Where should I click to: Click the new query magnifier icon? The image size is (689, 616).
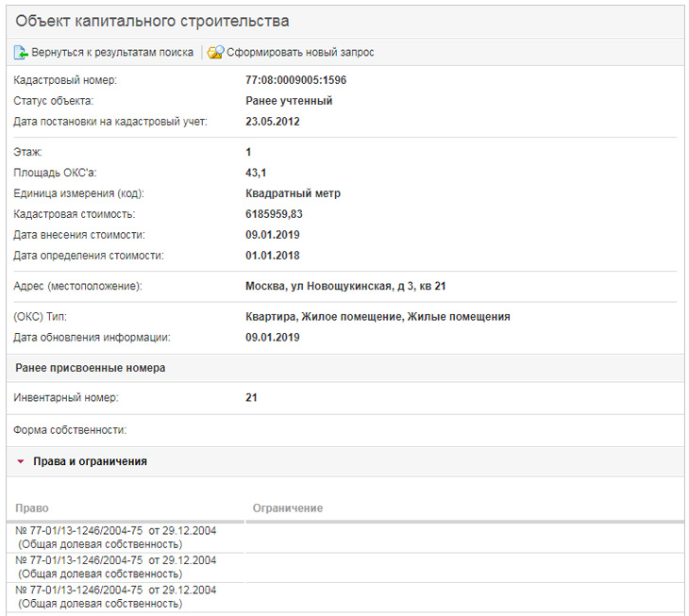pyautogui.click(x=215, y=52)
